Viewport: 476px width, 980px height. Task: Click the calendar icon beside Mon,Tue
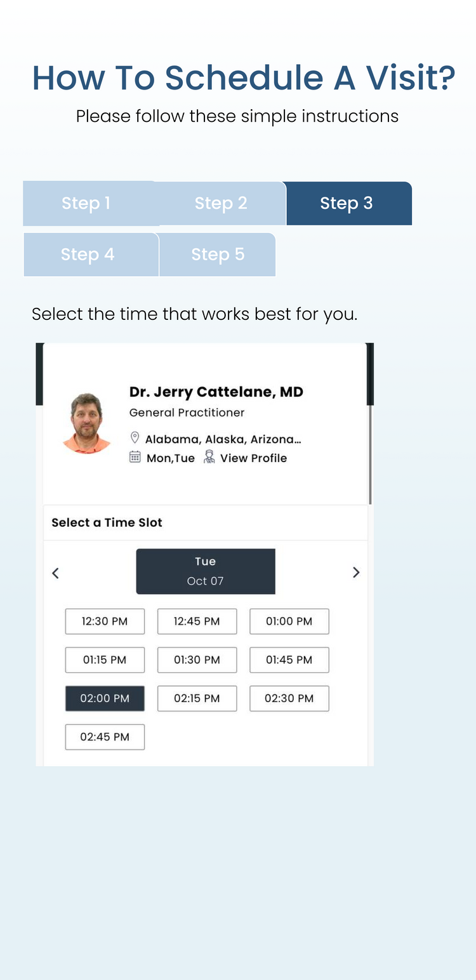135,457
